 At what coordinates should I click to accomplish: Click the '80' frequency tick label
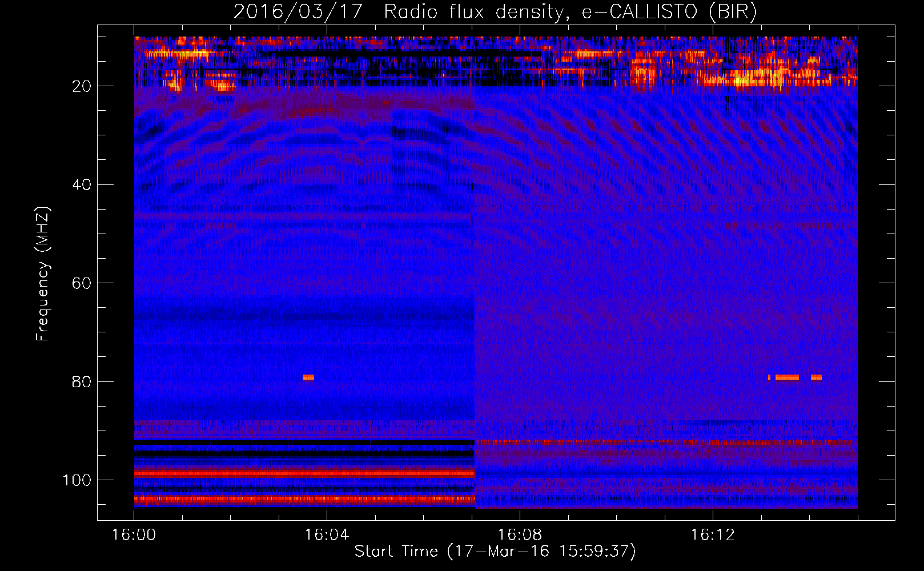coord(82,381)
